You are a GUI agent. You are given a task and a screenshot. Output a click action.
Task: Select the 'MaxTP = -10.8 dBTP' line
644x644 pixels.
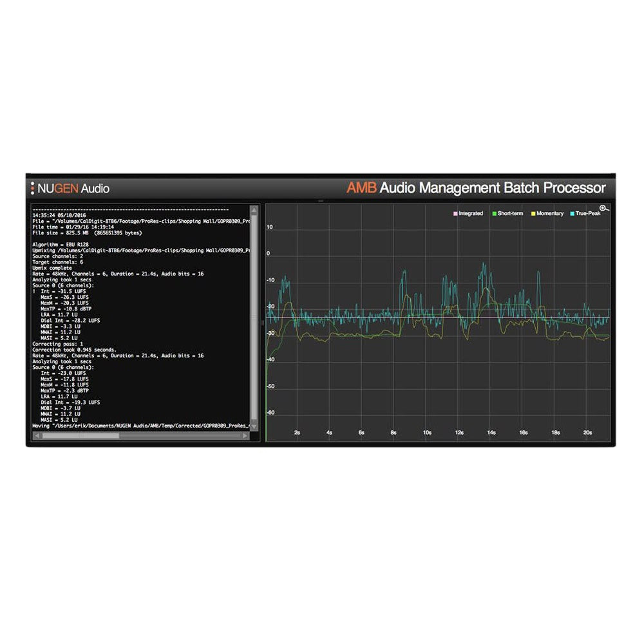coord(66,309)
